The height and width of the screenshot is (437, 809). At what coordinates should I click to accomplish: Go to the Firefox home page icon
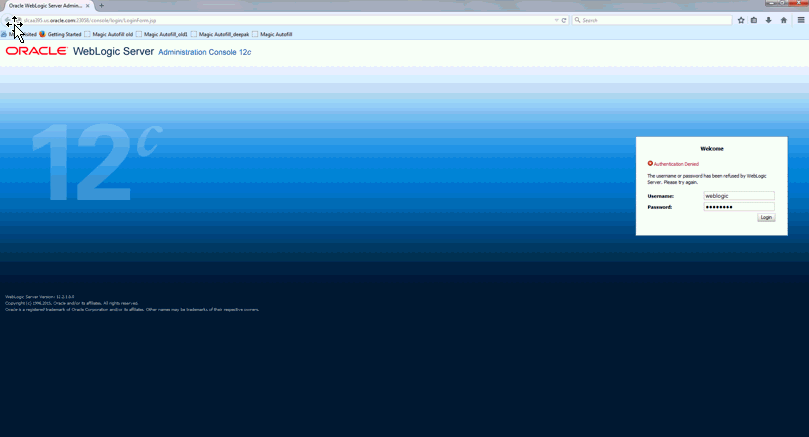coord(784,20)
